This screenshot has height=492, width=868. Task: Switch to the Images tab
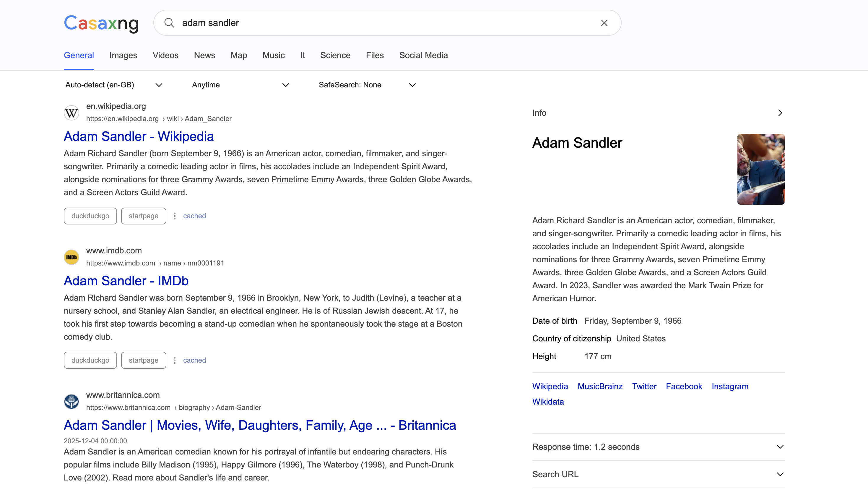click(x=123, y=56)
